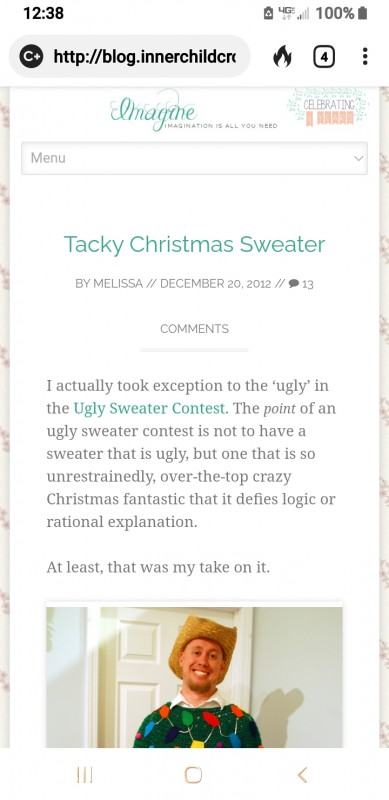
Task: Tap the battery icon in status bar
Action: (x=362, y=13)
